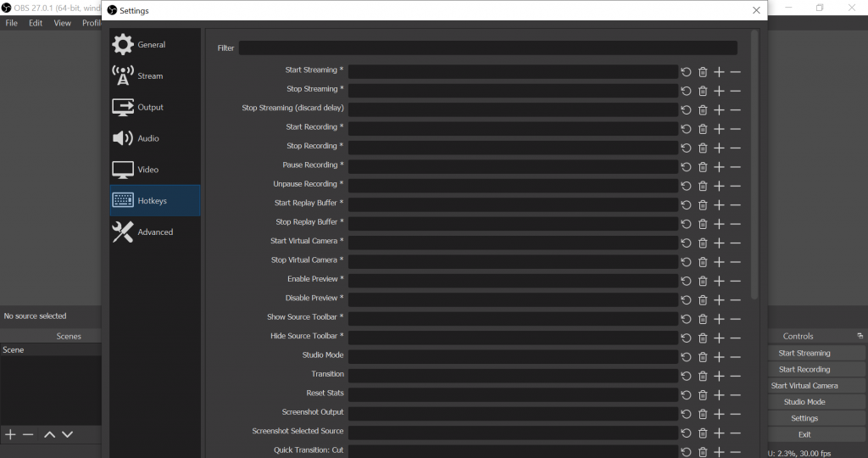Click the Transition hotkey field

tap(513, 376)
